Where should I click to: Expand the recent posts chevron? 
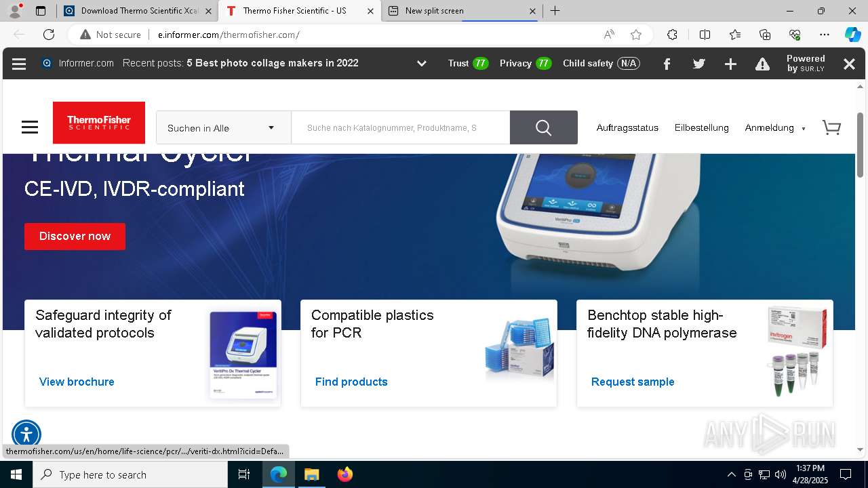[x=421, y=64]
